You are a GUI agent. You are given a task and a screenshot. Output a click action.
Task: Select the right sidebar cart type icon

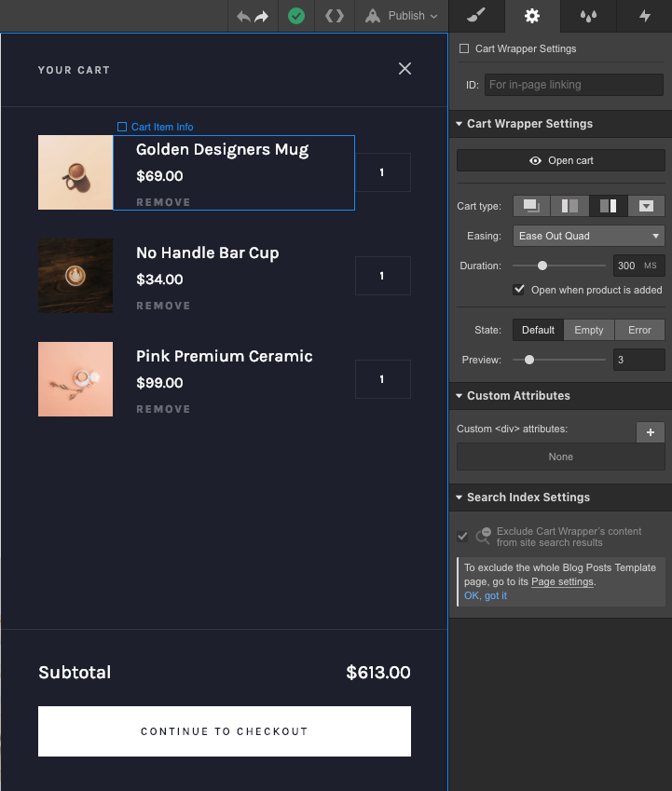608,206
